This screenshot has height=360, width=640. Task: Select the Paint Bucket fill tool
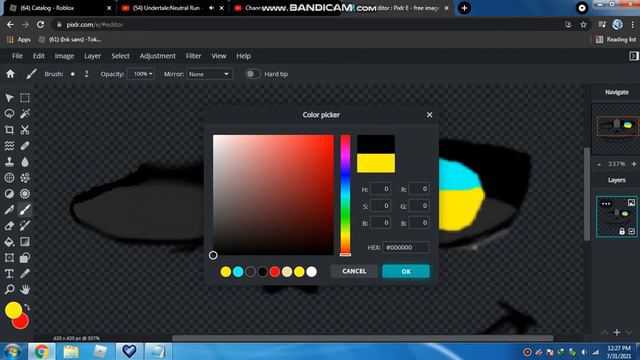tap(9, 242)
